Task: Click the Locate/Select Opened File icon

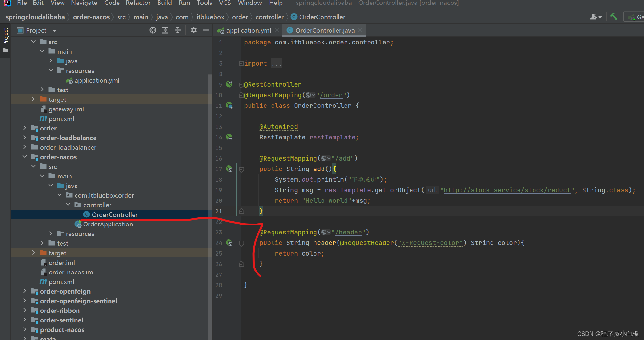Action: point(153,30)
